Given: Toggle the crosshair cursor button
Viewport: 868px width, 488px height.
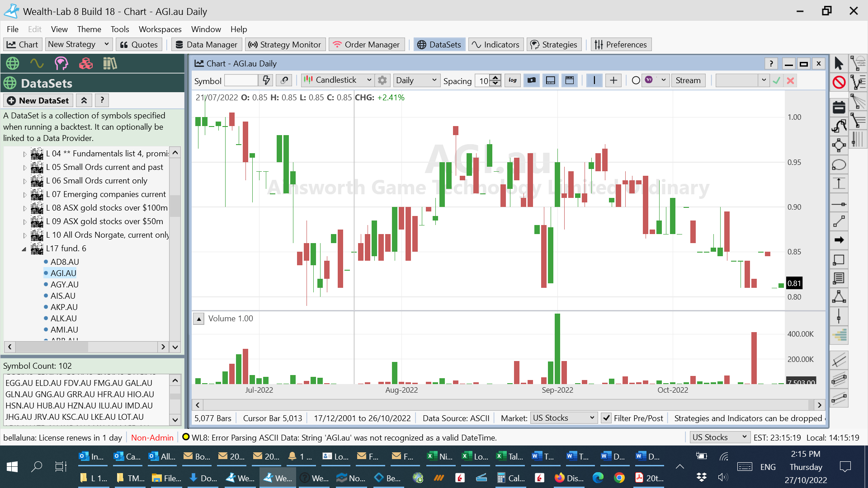Looking at the screenshot, I should [613, 80].
